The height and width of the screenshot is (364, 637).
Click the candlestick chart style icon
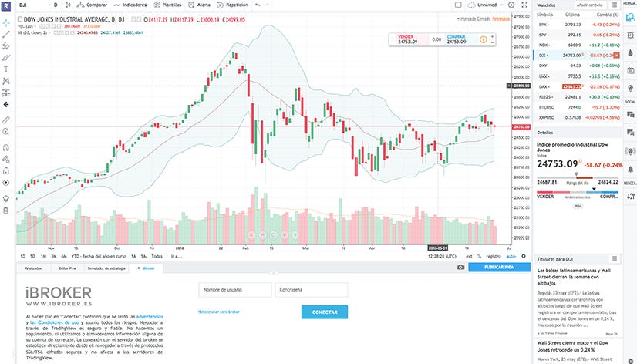(68, 5)
